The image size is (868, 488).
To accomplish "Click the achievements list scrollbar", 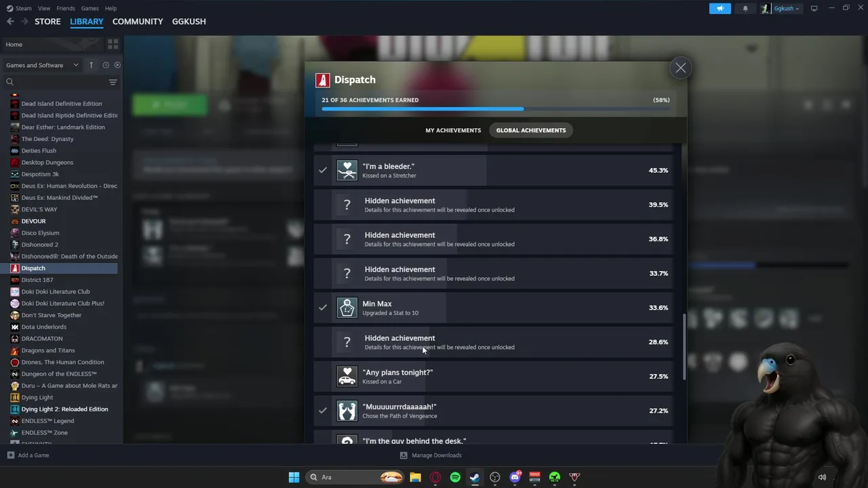I will coord(684,346).
